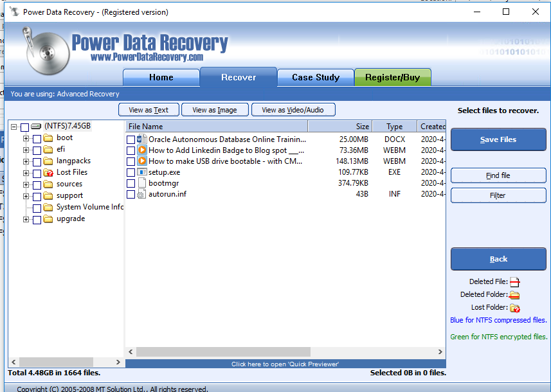The image size is (551, 392).
Task: Expand the boot folder node
Action: [x=26, y=138]
